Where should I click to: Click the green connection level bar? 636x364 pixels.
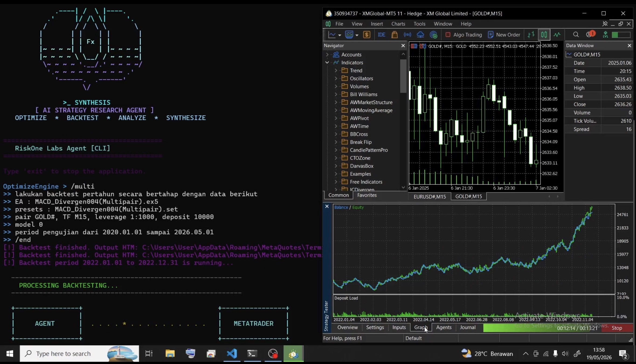point(621,35)
